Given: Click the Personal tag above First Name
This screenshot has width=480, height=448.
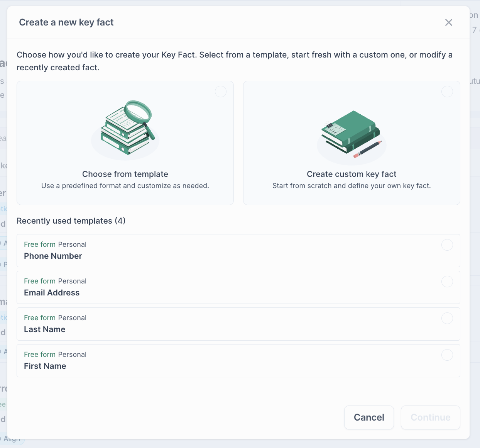Looking at the screenshot, I should (72, 355).
